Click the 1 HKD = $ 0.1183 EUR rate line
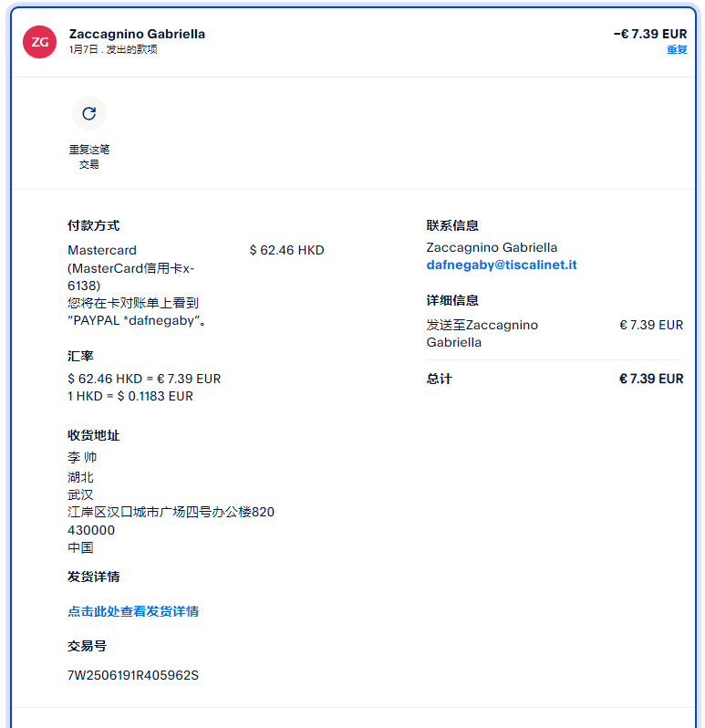This screenshot has width=705, height=728. coord(130,396)
